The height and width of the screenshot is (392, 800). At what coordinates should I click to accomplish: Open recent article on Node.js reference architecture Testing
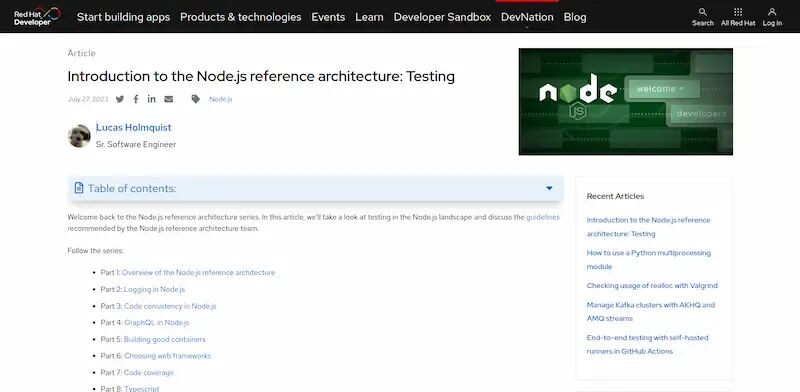[x=648, y=227]
